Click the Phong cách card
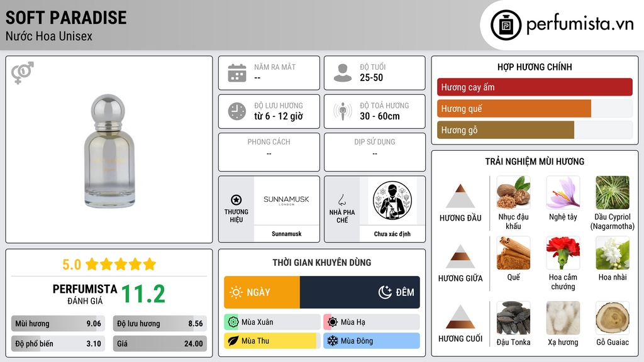644x362 pixels. (x=269, y=152)
